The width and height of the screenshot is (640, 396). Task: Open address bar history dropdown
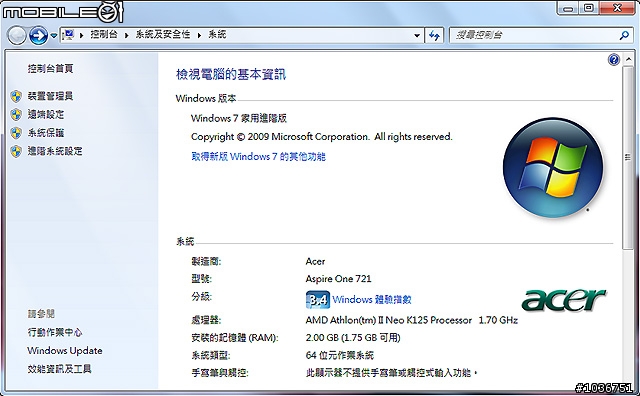pyautogui.click(x=417, y=36)
